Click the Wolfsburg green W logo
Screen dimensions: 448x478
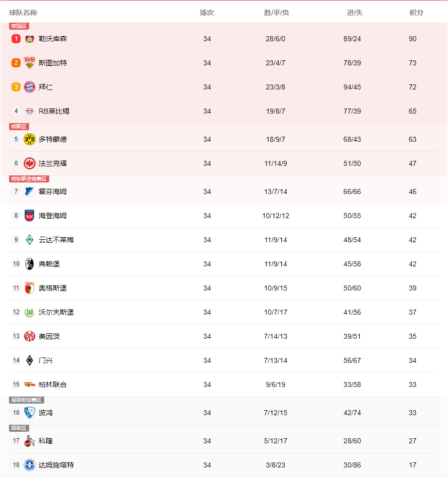[x=30, y=312]
